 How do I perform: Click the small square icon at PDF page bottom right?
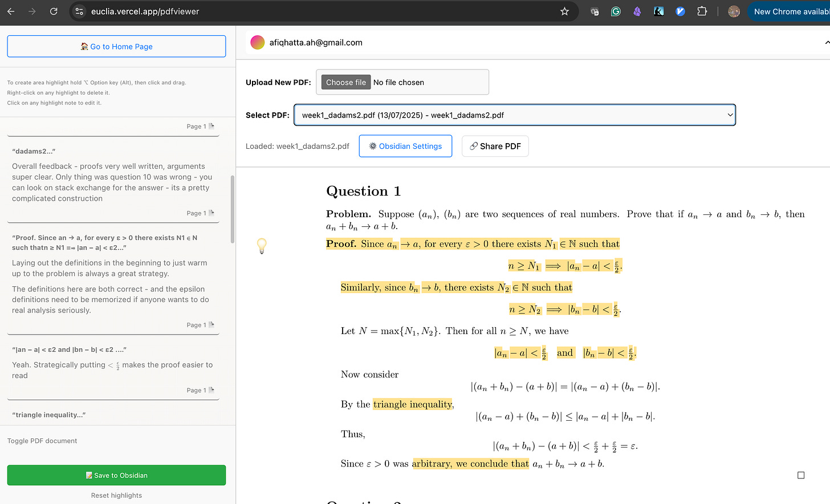[x=801, y=475]
